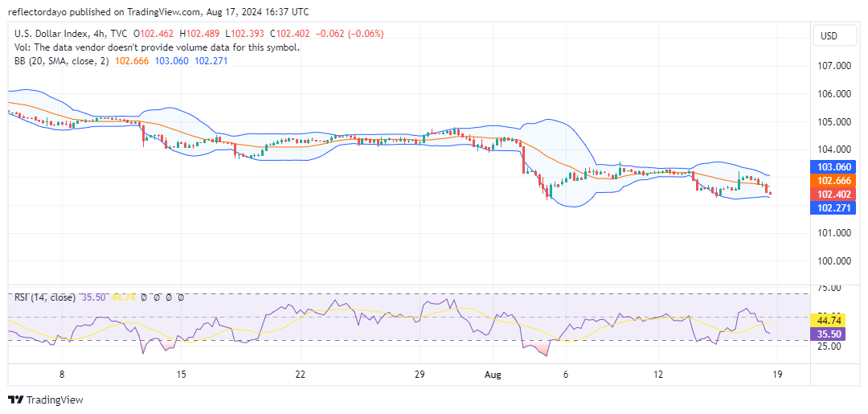Click the 102.271 value in BB legend
The image size is (868, 414).
(211, 61)
